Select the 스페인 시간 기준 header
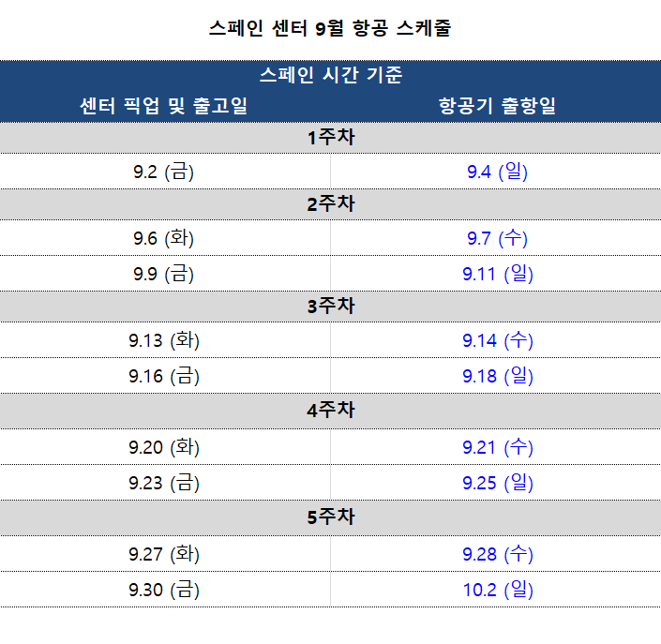This screenshot has height=644, width=661. point(330,75)
